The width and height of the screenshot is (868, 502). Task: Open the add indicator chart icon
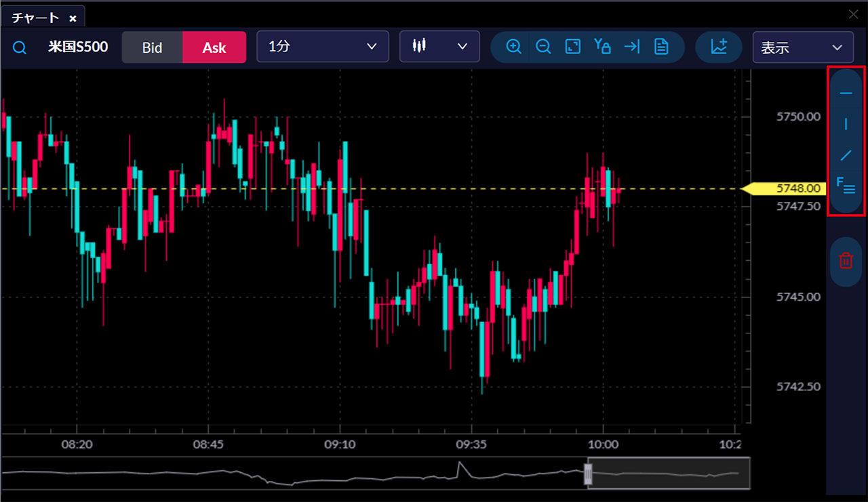pyautogui.click(x=719, y=47)
